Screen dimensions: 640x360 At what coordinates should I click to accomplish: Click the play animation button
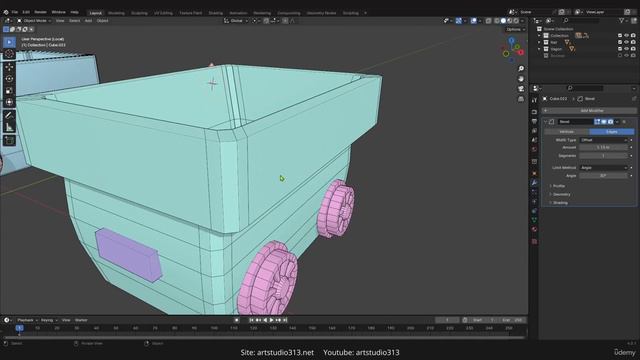[271, 320]
